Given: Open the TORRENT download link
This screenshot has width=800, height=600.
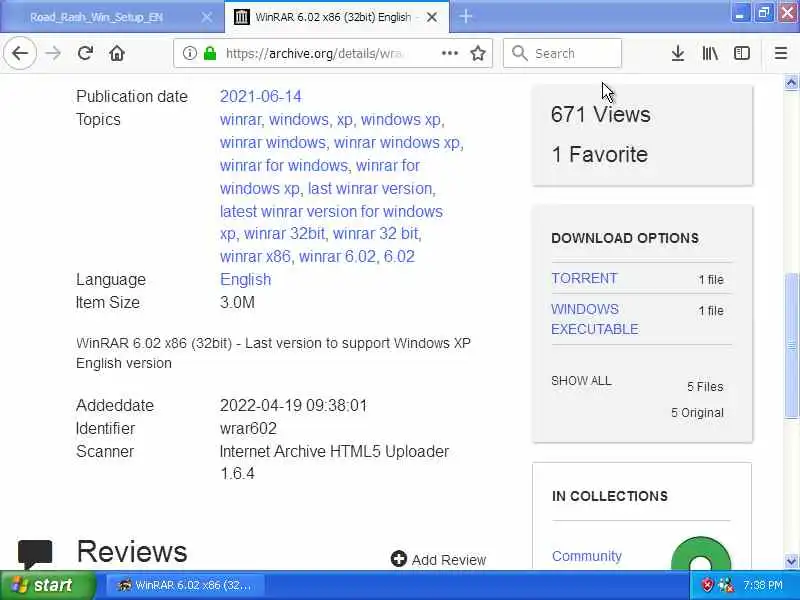Looking at the screenshot, I should pyautogui.click(x=584, y=279).
